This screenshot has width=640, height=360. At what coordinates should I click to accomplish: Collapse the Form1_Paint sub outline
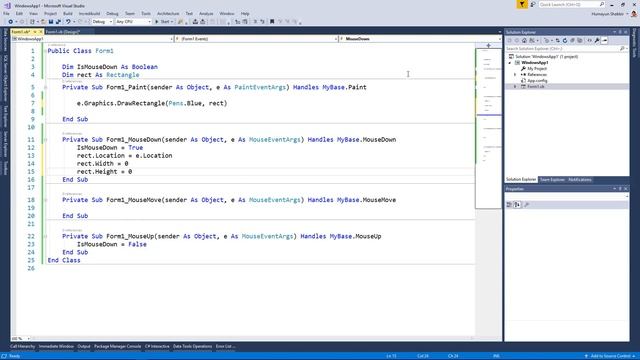[x=45, y=87]
